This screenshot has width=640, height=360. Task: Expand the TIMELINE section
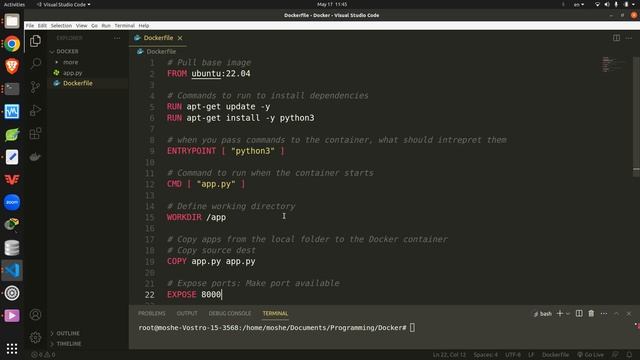69,344
